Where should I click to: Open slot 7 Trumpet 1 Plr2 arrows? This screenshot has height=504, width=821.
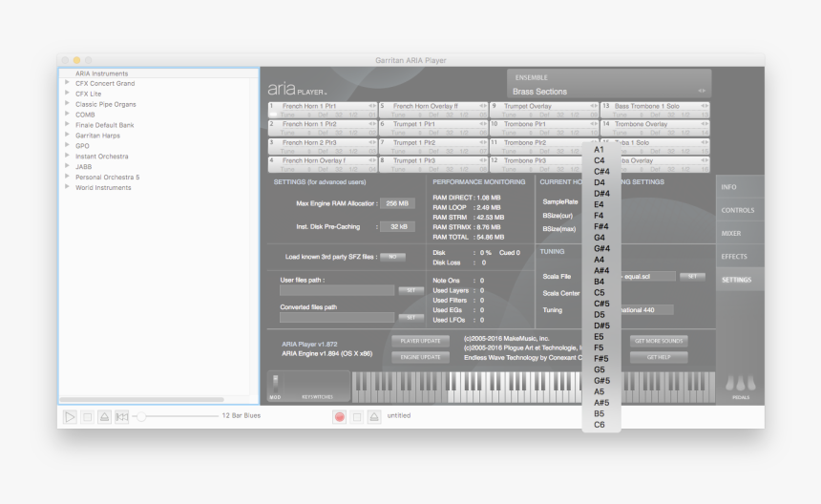(x=483, y=142)
